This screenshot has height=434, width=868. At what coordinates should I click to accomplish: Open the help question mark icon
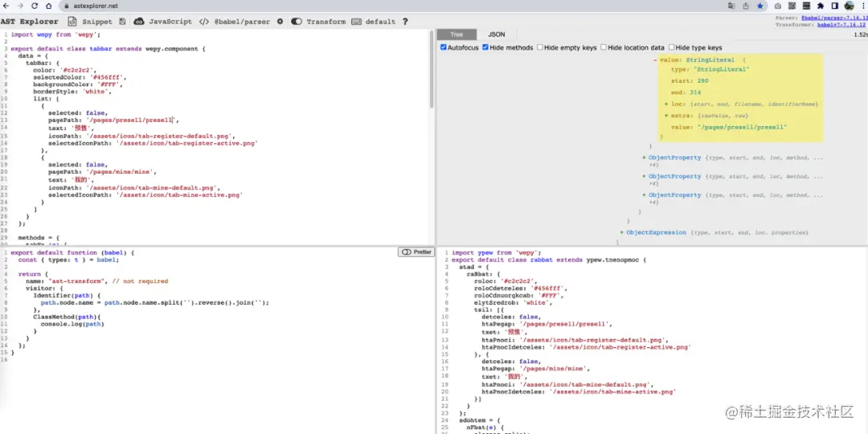coord(405,22)
